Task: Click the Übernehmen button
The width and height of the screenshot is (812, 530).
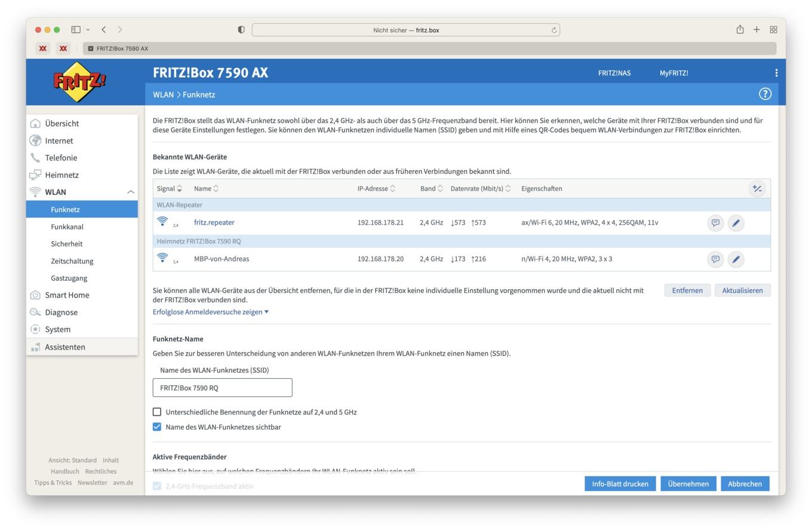Action: point(688,483)
